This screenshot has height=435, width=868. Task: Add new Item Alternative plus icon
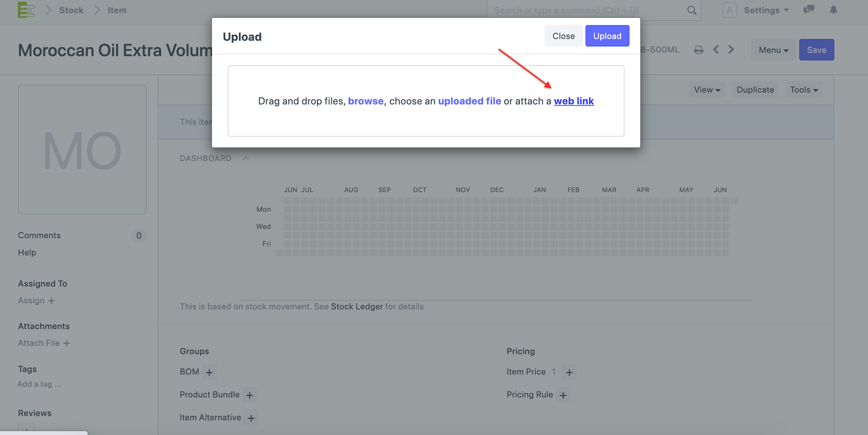[x=251, y=418]
